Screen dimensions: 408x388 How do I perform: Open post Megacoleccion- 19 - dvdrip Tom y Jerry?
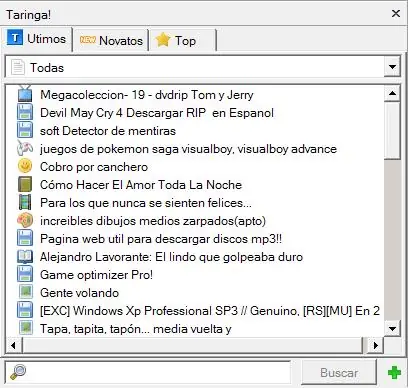click(147, 95)
